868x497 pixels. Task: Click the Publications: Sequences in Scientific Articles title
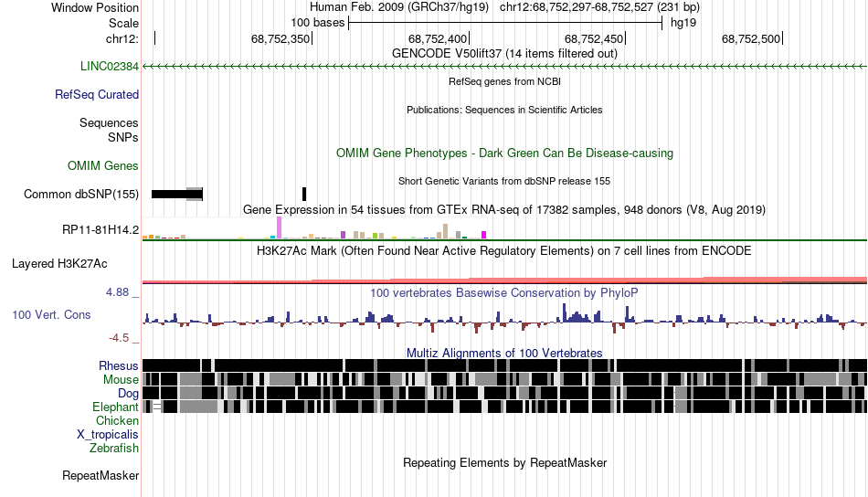click(504, 110)
